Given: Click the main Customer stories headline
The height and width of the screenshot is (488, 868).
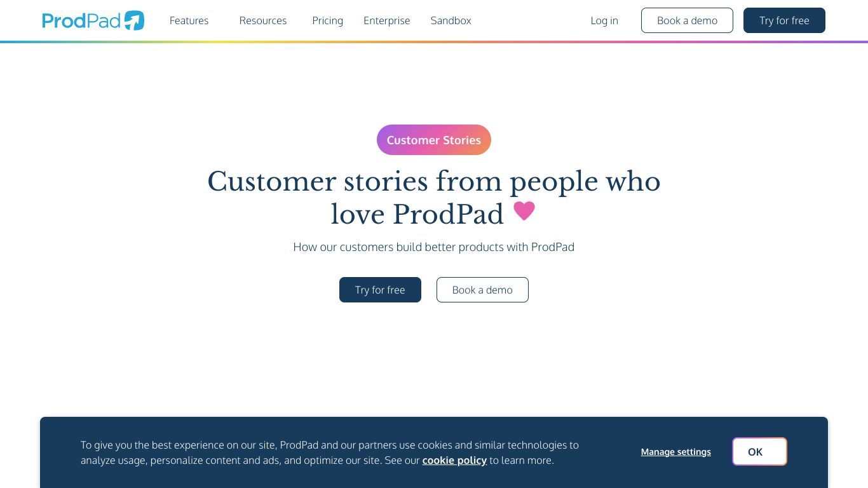Looking at the screenshot, I should [x=434, y=198].
